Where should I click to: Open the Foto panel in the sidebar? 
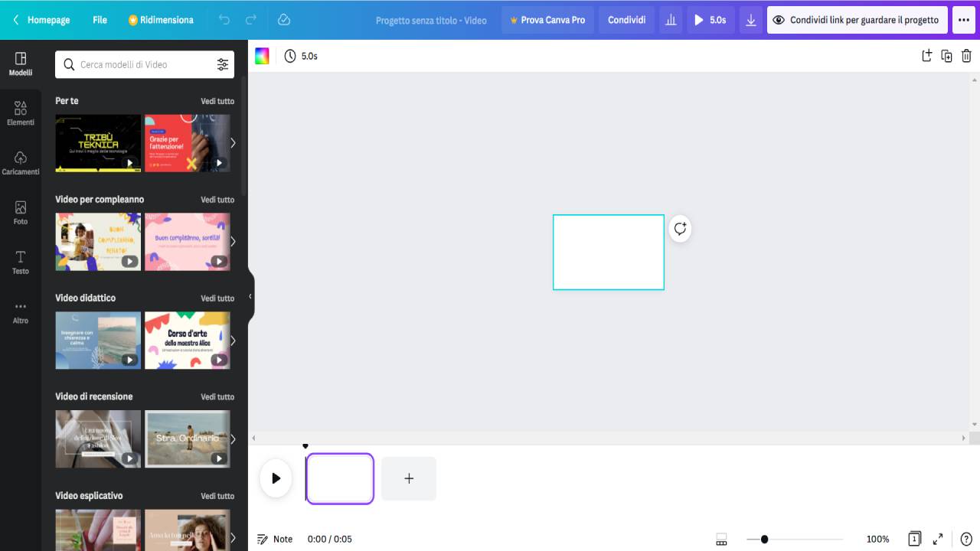(x=21, y=211)
